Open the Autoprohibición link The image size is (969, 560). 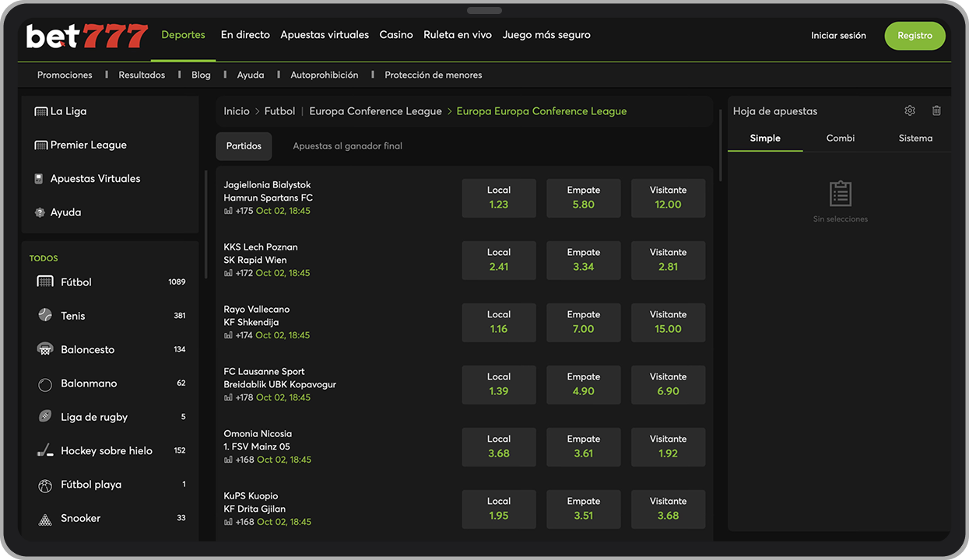click(x=325, y=75)
